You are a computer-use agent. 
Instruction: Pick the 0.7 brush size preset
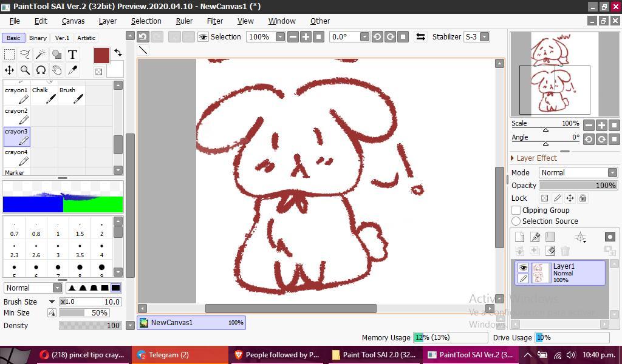click(x=15, y=229)
